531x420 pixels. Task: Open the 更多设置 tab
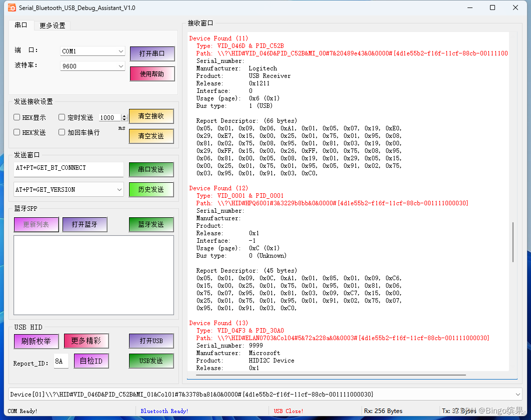52,25
